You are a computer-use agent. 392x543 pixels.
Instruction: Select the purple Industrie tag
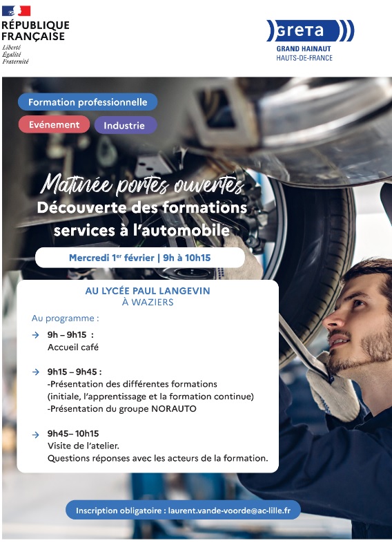(x=126, y=125)
